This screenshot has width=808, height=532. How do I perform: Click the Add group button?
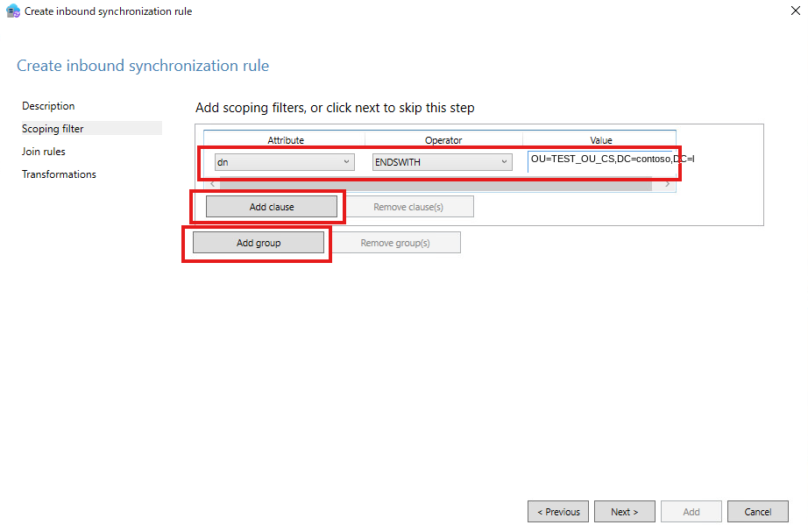tap(259, 243)
